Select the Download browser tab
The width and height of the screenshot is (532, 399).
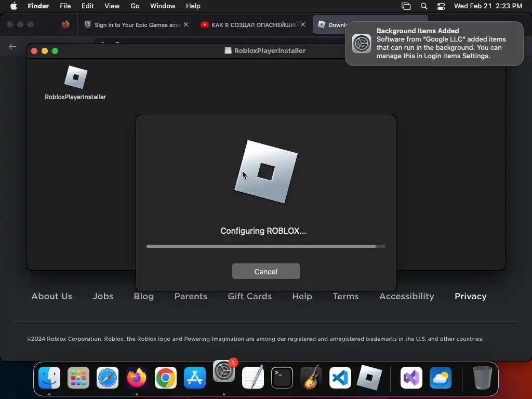[332, 25]
